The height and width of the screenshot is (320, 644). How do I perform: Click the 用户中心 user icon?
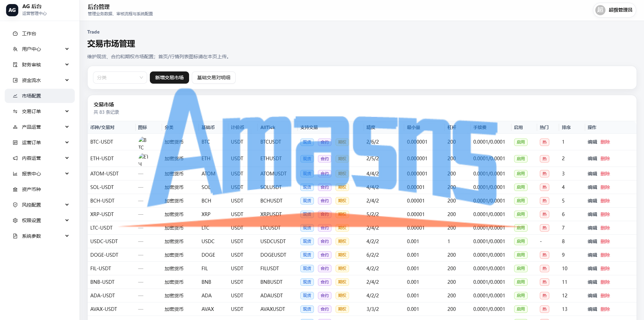15,49
